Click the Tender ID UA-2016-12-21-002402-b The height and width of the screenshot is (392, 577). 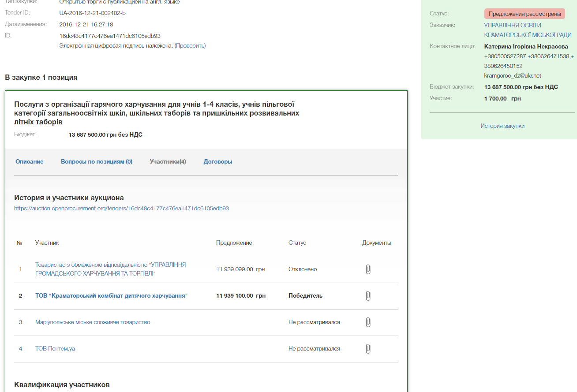[x=92, y=13]
